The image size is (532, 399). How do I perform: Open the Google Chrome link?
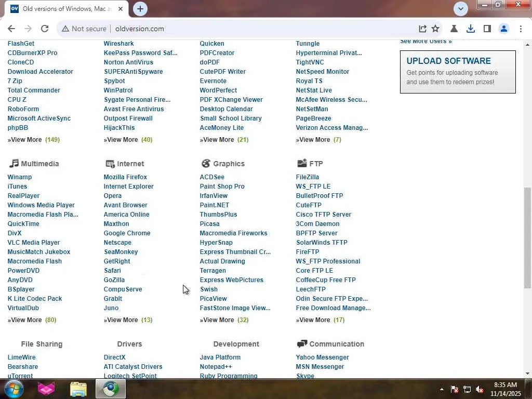(127, 233)
